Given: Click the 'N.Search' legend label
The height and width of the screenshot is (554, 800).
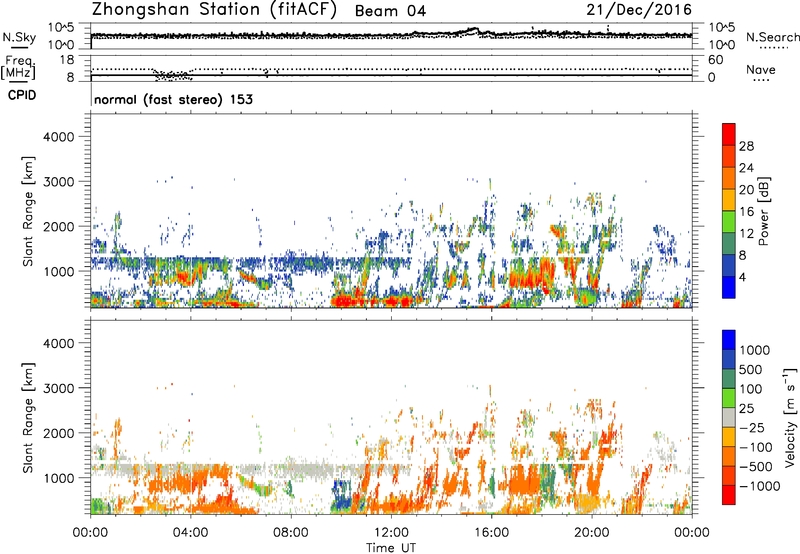Looking at the screenshot, I should (772, 37).
